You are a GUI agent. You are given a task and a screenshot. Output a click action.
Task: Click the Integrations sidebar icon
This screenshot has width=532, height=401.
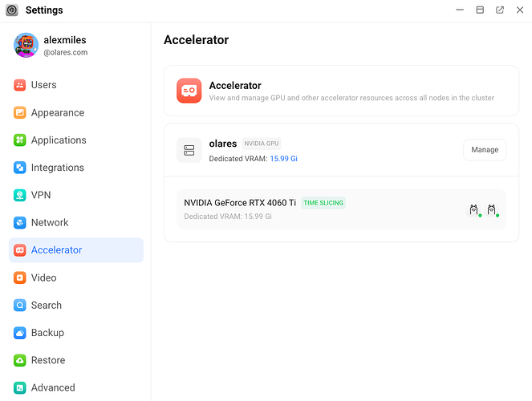tap(20, 168)
